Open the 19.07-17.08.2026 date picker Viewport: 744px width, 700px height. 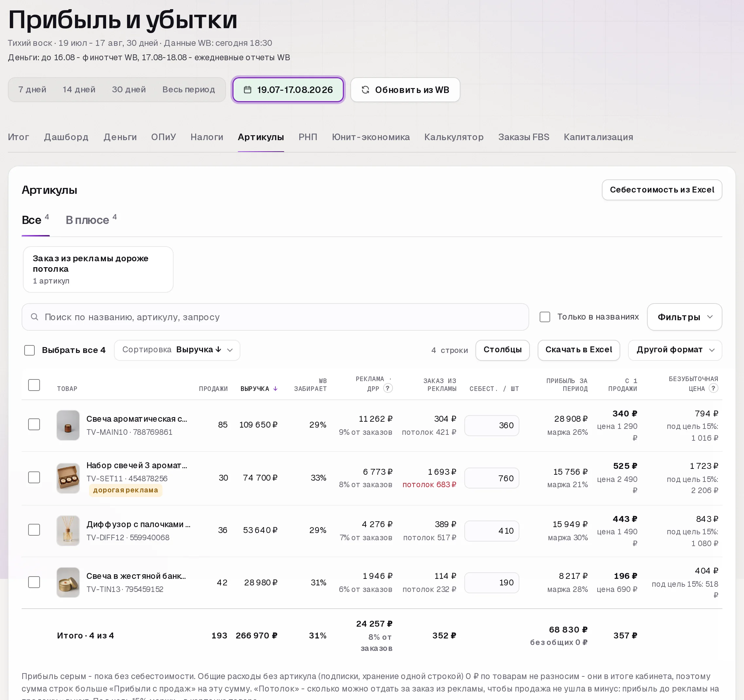point(288,90)
